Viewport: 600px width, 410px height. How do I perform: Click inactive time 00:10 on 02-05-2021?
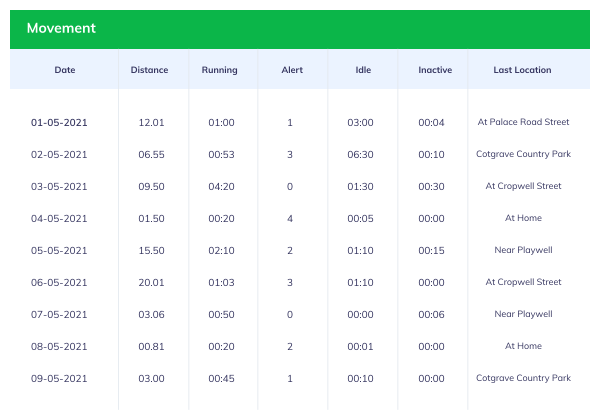431,155
